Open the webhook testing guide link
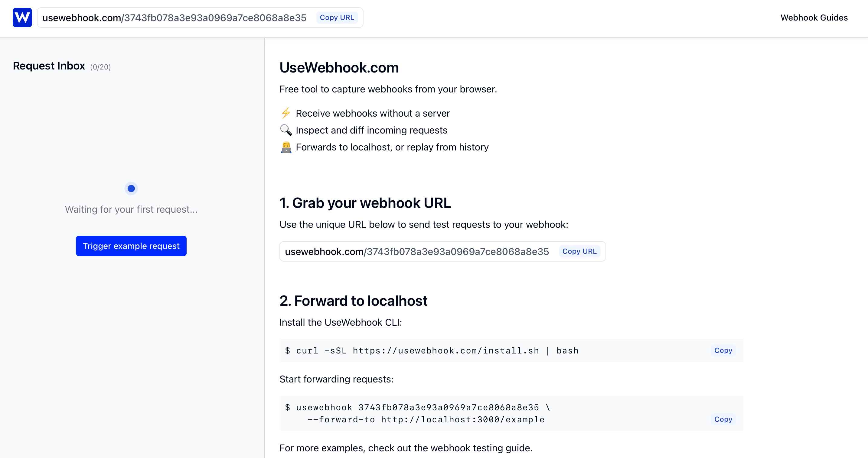This screenshot has width=868, height=458. tap(480, 448)
